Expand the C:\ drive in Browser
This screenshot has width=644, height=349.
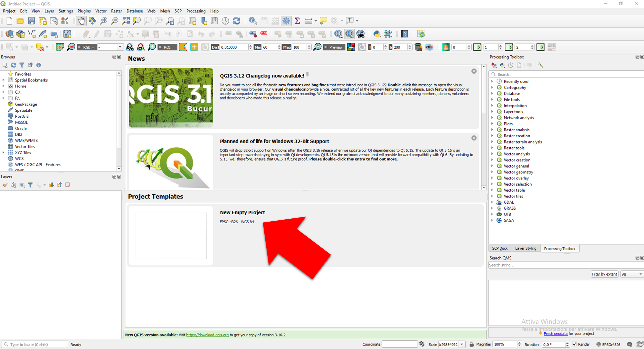coord(3,92)
